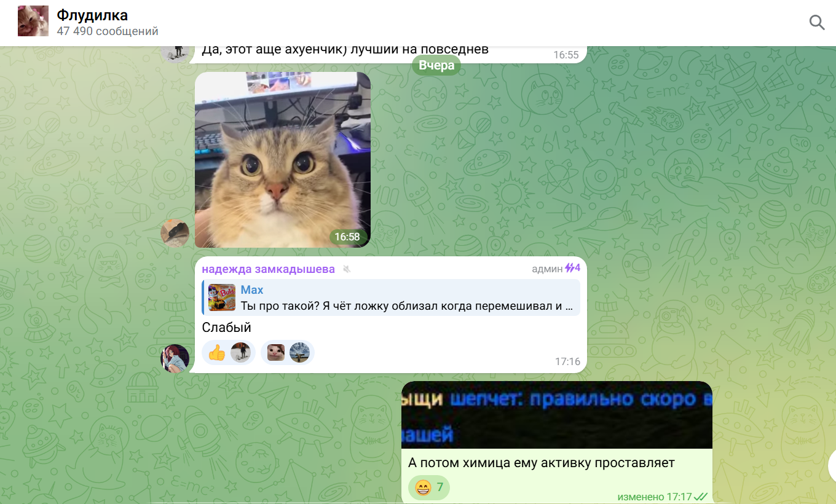Click the scroll-to-bottom button at right edge
This screenshot has width=836, height=504.
tap(831, 465)
